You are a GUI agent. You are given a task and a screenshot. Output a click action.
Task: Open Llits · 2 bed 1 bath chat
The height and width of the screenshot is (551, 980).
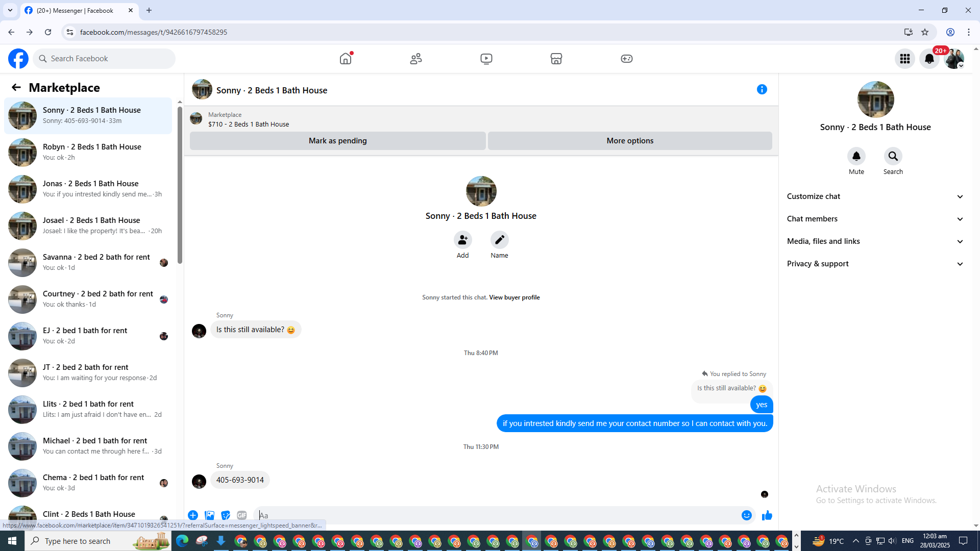88,410
